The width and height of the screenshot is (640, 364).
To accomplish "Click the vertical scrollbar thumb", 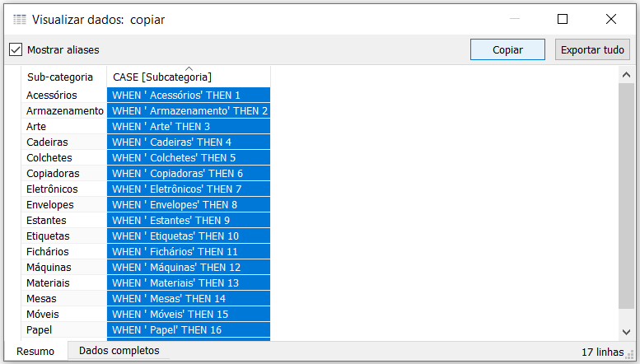I will pyautogui.click(x=626, y=196).
